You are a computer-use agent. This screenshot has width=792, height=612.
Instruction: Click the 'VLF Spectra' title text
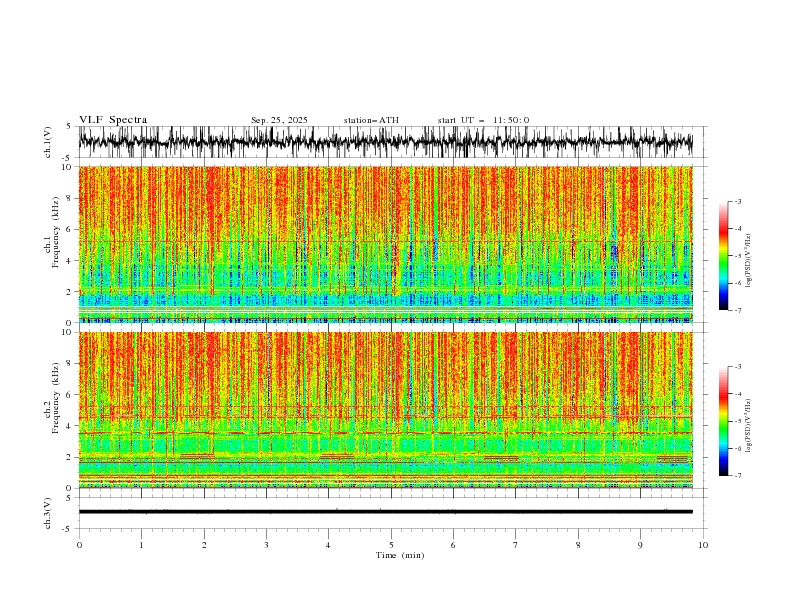point(113,120)
